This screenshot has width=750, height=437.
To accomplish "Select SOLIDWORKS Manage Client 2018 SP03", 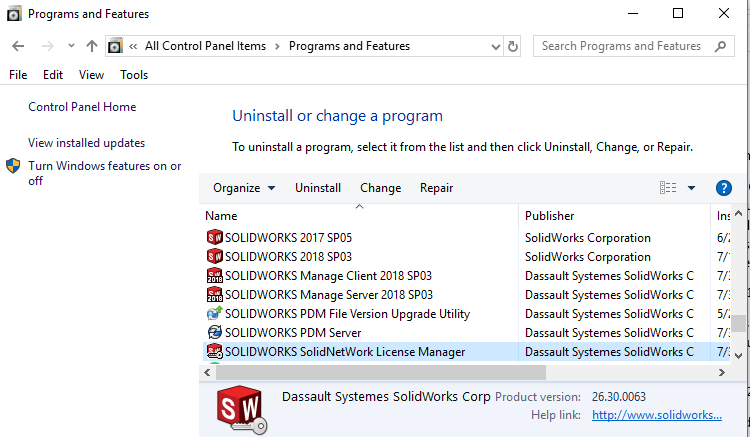I will coord(329,276).
